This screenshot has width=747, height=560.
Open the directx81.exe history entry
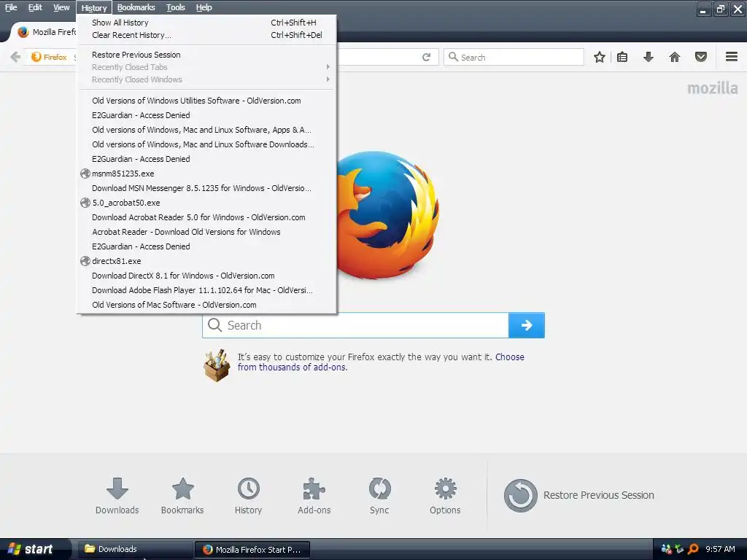tap(206, 261)
